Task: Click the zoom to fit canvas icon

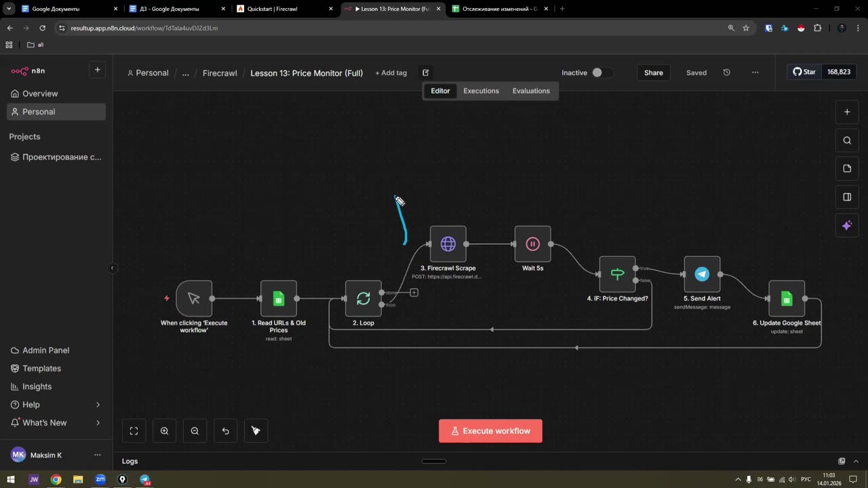Action: tap(134, 431)
